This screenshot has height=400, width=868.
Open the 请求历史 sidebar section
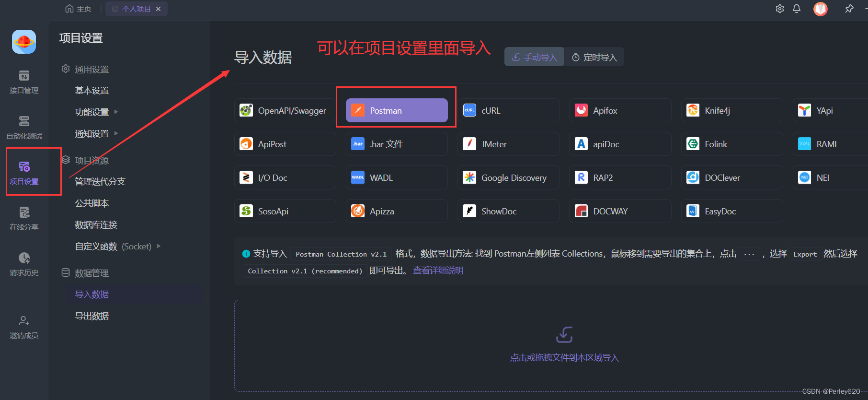24,264
